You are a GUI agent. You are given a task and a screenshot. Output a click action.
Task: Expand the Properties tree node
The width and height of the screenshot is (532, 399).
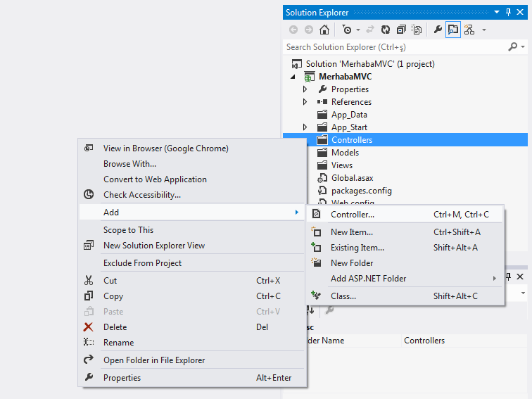tap(305, 89)
